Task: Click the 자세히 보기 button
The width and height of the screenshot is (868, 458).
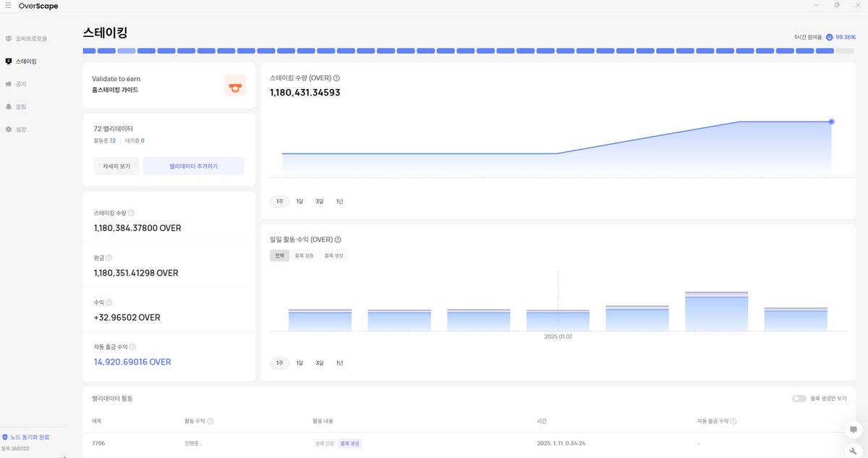Action: (116, 166)
